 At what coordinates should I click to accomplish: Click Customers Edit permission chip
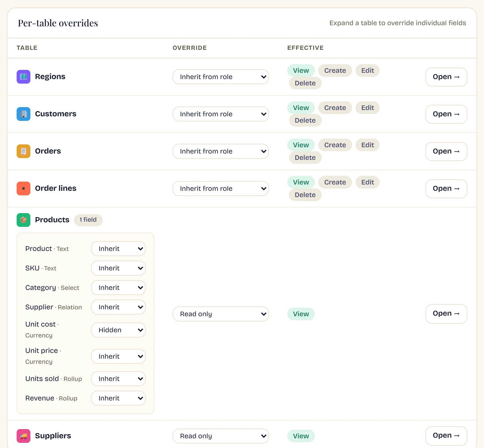point(368,108)
